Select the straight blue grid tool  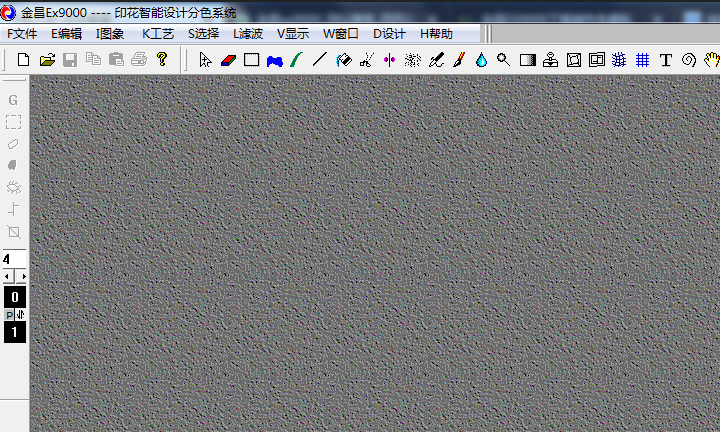(642, 60)
